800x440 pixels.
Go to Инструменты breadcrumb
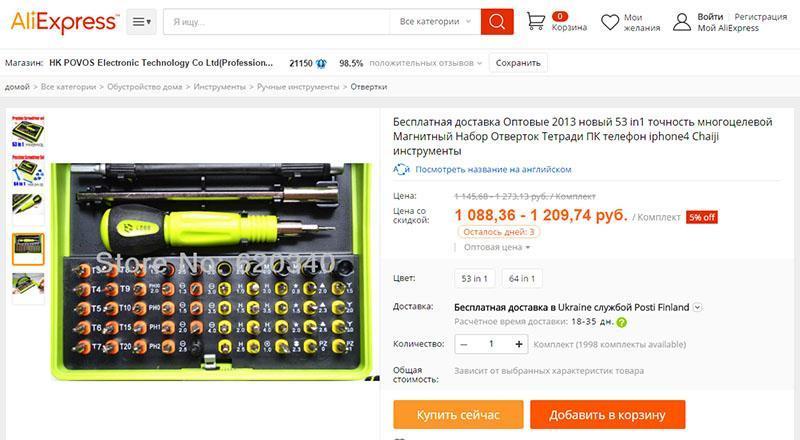[x=219, y=87]
